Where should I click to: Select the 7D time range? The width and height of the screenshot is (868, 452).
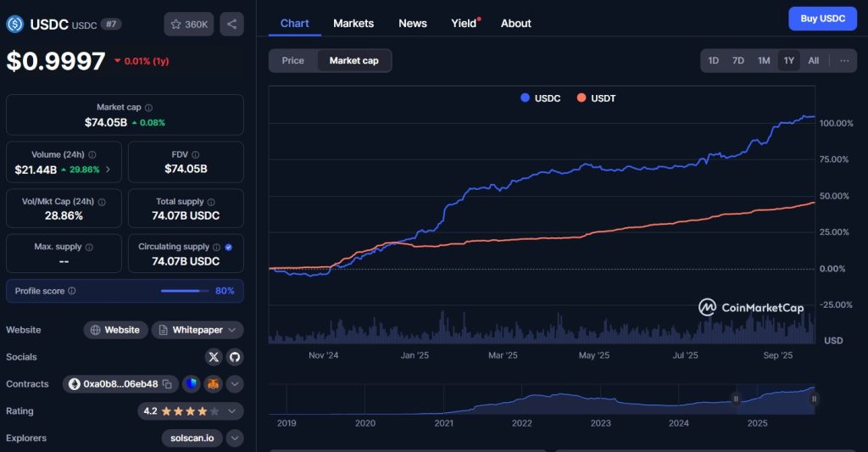point(738,61)
